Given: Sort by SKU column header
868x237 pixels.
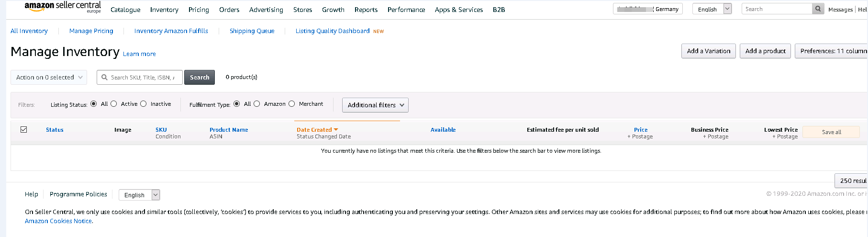Looking at the screenshot, I should point(161,130).
